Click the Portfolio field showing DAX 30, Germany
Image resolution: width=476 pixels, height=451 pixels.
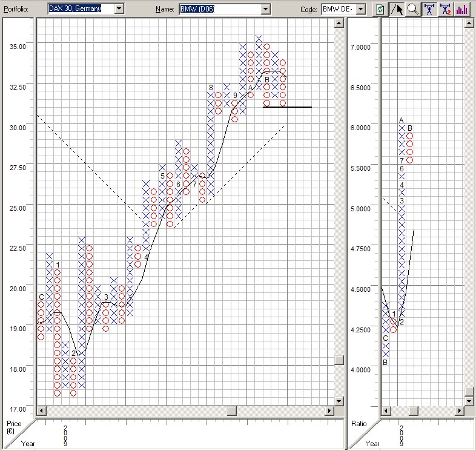(81, 9)
